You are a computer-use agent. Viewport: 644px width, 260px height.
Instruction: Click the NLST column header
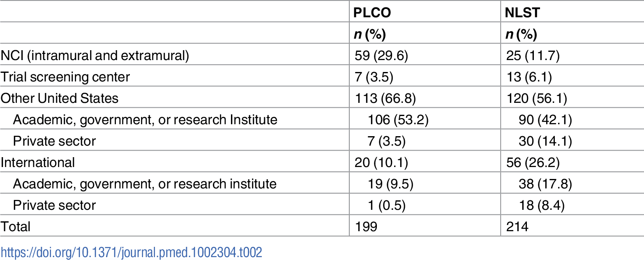point(522,13)
